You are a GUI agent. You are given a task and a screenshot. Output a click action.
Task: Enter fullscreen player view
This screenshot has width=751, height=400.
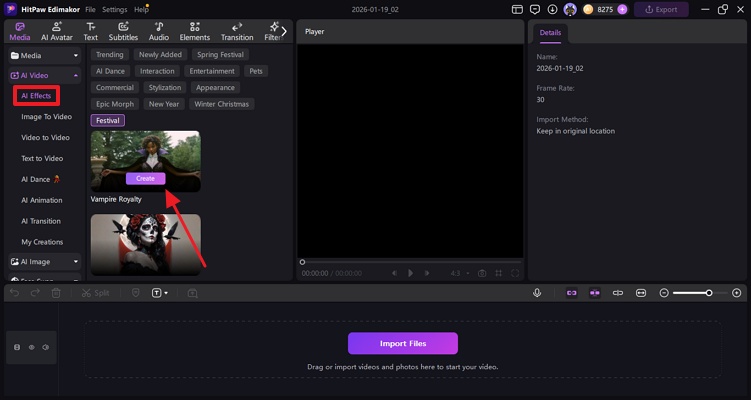click(x=515, y=273)
